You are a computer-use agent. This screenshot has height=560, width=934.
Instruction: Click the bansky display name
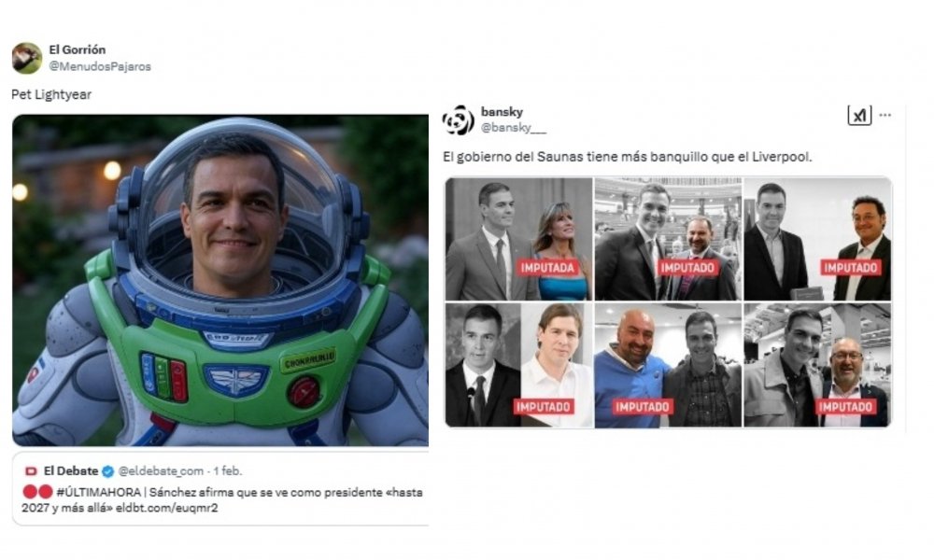pyautogui.click(x=502, y=112)
